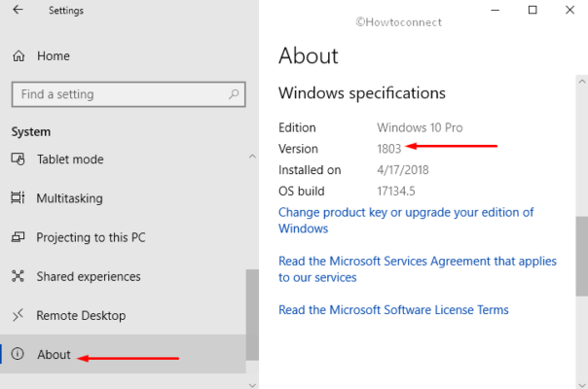Click the Version label
The image size is (588, 389).
pos(298,149)
